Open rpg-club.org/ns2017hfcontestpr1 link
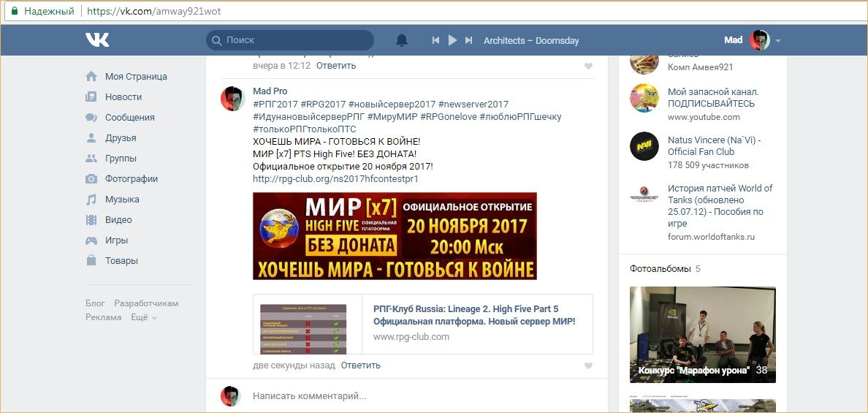The height and width of the screenshot is (413, 868). click(335, 179)
